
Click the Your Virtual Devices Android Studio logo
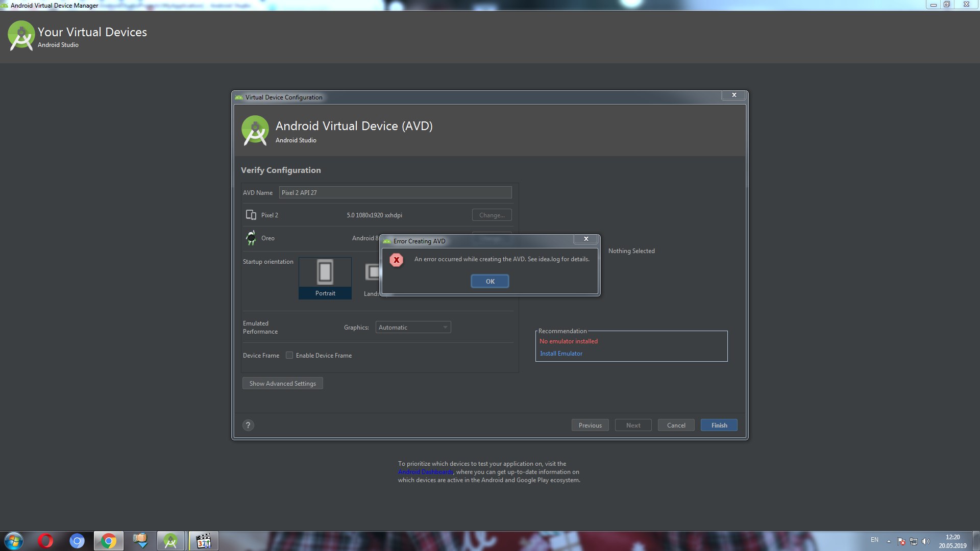point(21,36)
